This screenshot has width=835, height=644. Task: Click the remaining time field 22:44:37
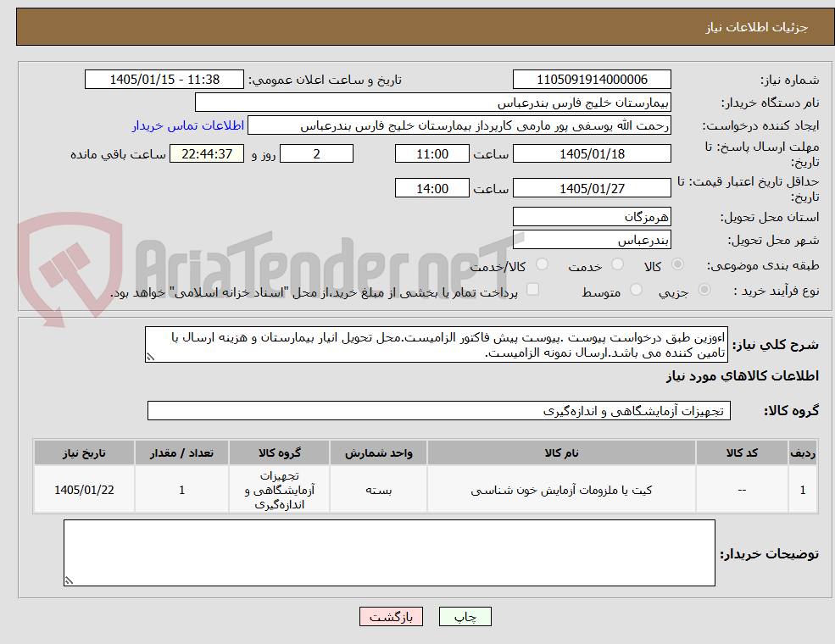[207, 154]
